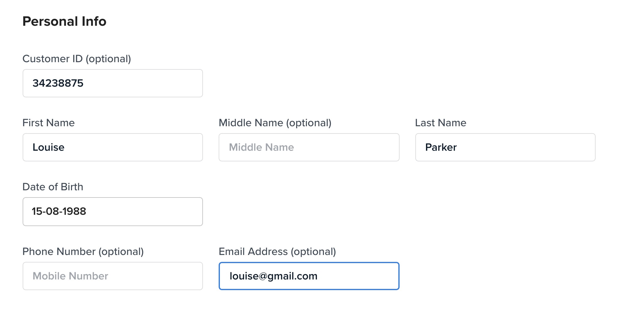Click the First Name label text

tap(48, 123)
